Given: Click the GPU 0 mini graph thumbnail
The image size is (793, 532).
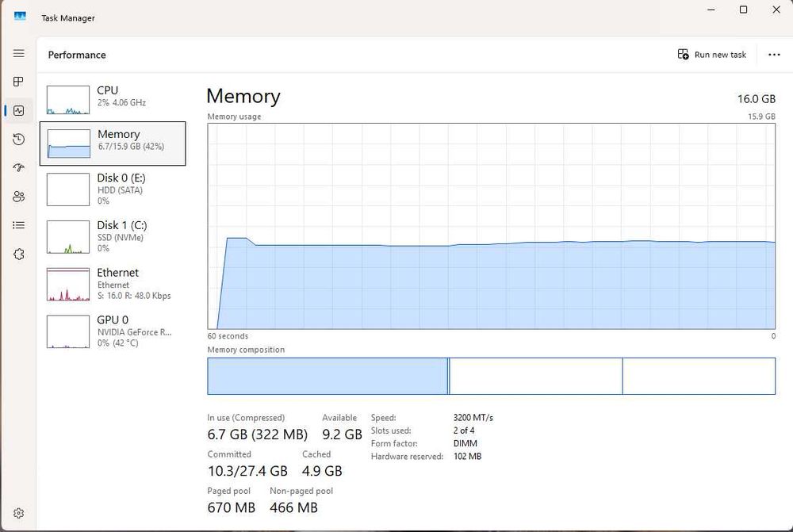Looking at the screenshot, I should (68, 331).
